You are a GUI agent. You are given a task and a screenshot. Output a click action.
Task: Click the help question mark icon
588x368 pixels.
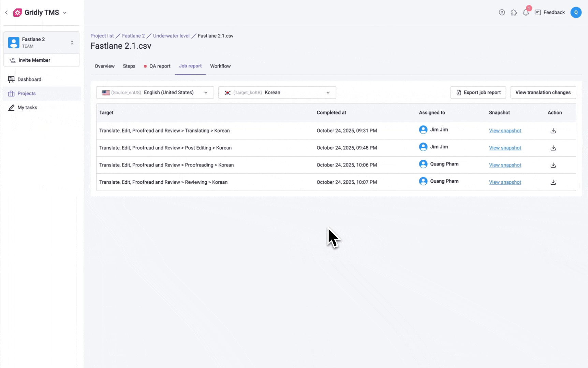[502, 13]
